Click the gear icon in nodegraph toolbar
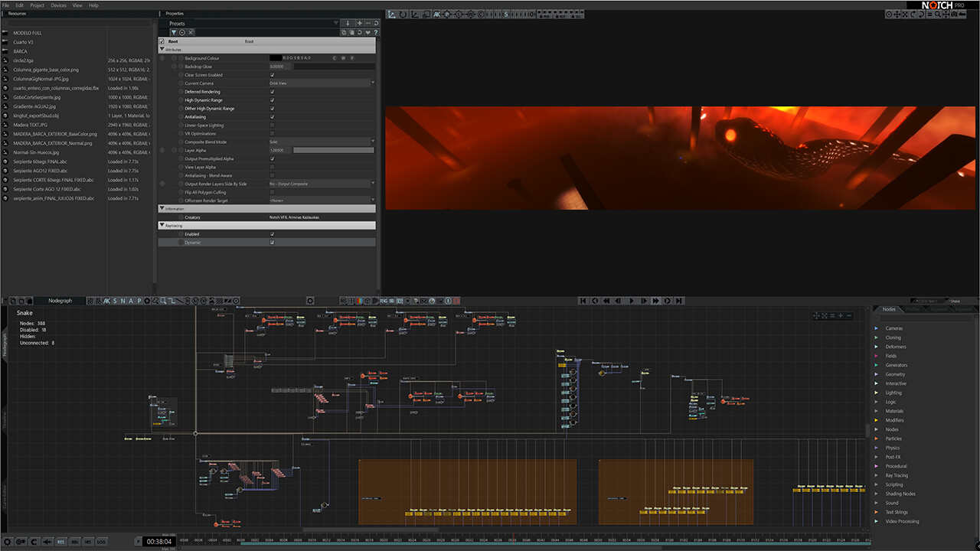The image size is (980, 551). (x=311, y=301)
